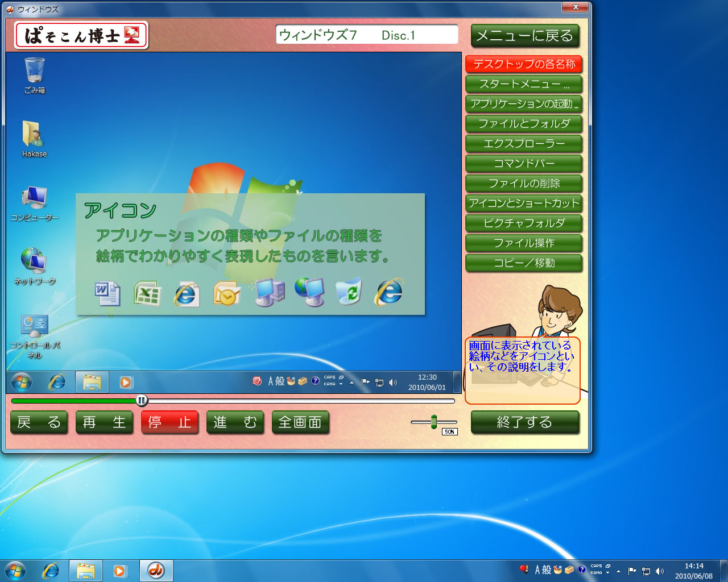Click the 終了する button
The height and width of the screenshot is (582, 728).
525,422
